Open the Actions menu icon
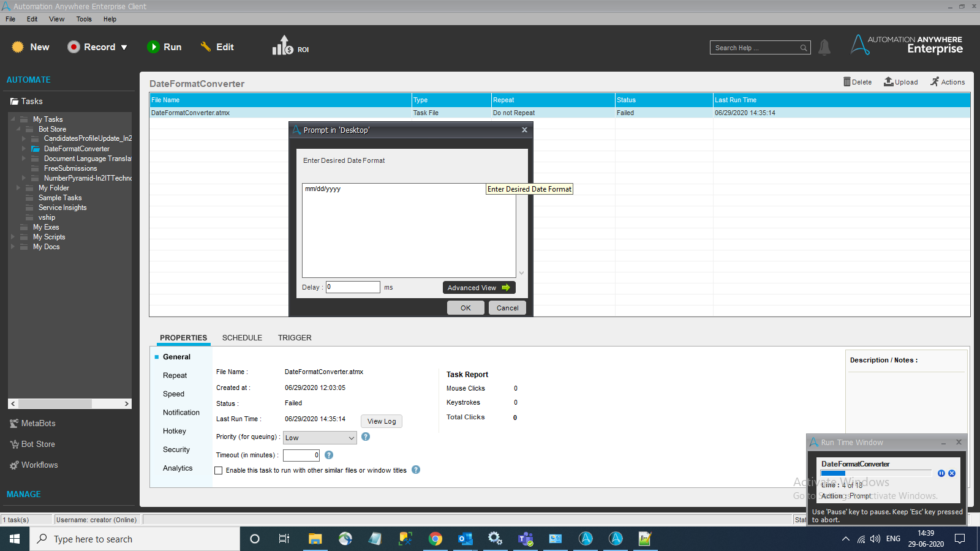This screenshot has width=980, height=551. [935, 82]
